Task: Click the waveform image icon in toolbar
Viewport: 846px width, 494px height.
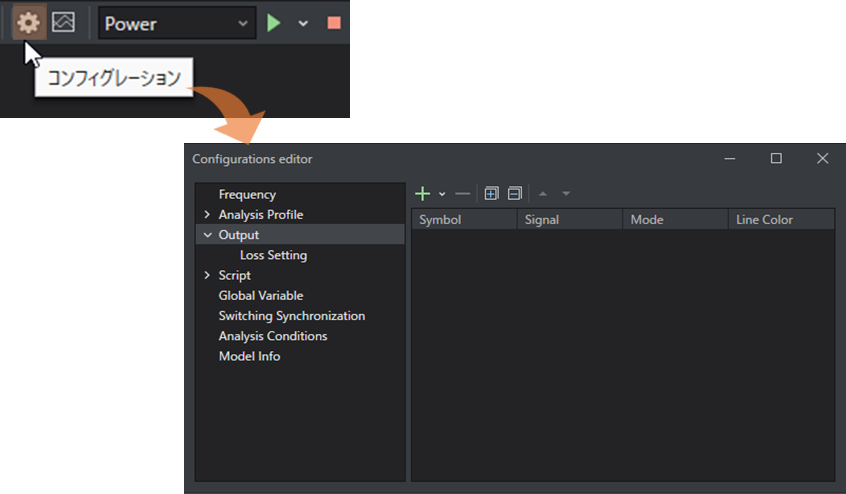Action: [63, 22]
